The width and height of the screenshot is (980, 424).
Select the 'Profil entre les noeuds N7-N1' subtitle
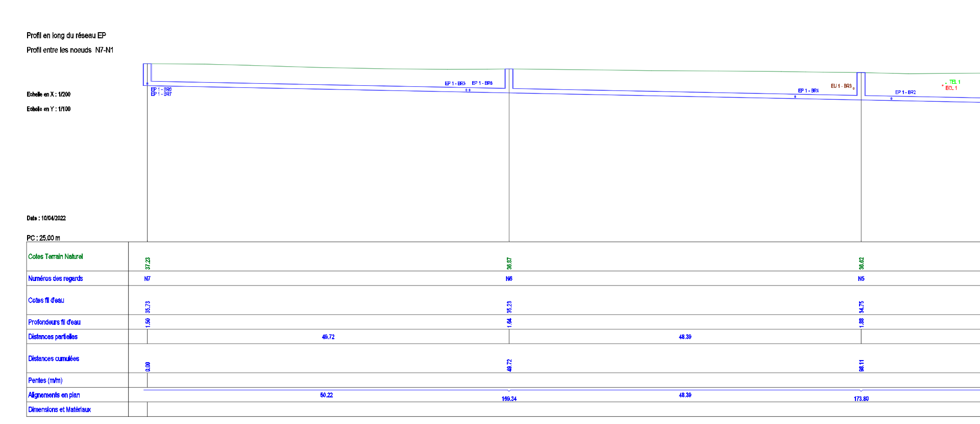[x=70, y=50]
